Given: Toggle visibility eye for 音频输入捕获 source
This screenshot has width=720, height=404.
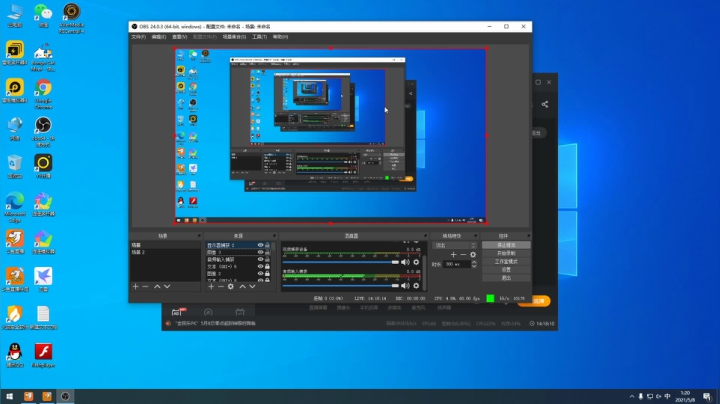Looking at the screenshot, I should tap(260, 259).
